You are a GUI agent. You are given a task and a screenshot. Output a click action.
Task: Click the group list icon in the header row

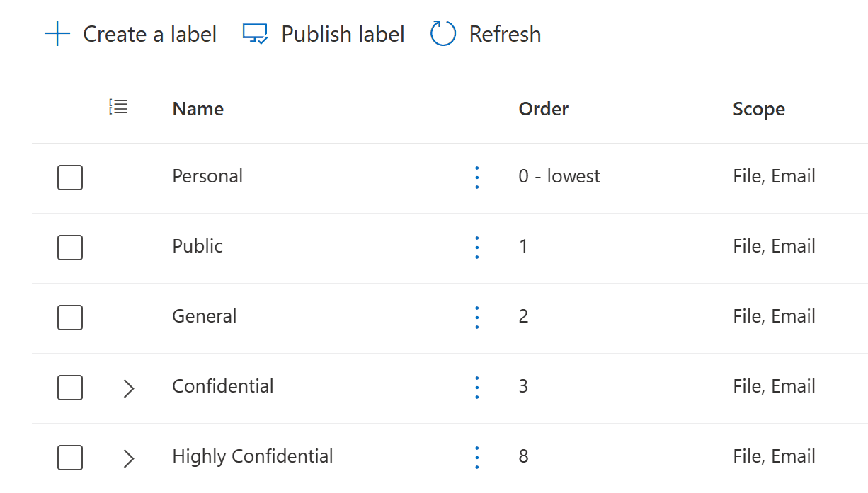tap(118, 106)
